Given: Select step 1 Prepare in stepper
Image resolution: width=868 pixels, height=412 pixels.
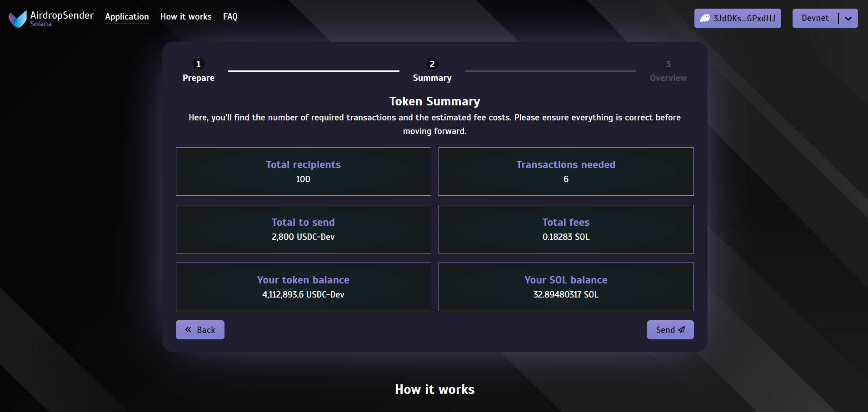Looking at the screenshot, I should pyautogui.click(x=199, y=70).
